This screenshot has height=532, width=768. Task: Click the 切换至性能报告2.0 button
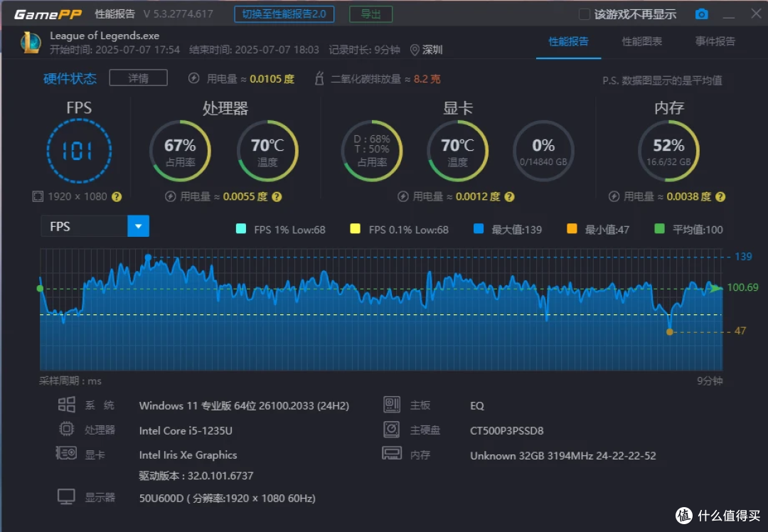pos(284,14)
